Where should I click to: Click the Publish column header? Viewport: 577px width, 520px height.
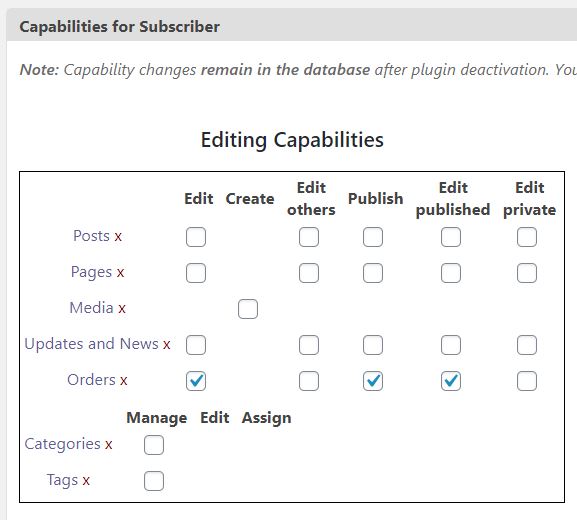pyautogui.click(x=376, y=199)
